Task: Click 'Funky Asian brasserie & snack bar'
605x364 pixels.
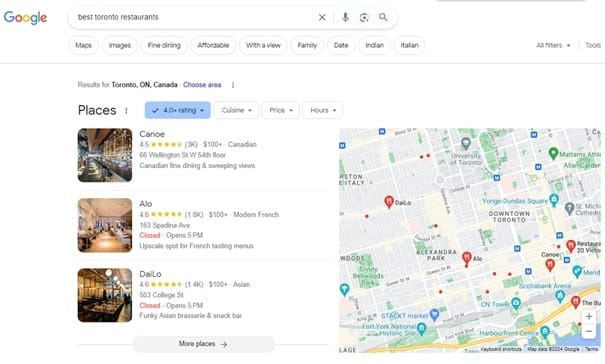Action: click(191, 316)
